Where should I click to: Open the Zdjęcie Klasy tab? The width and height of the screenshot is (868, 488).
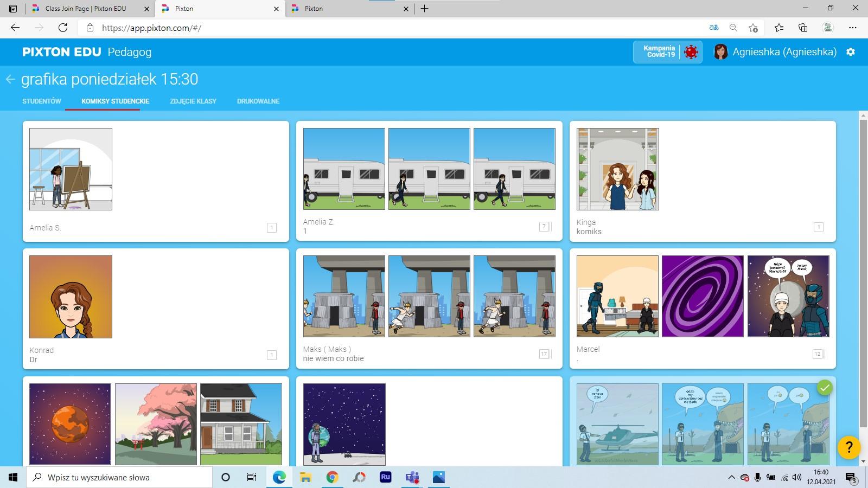click(x=193, y=101)
